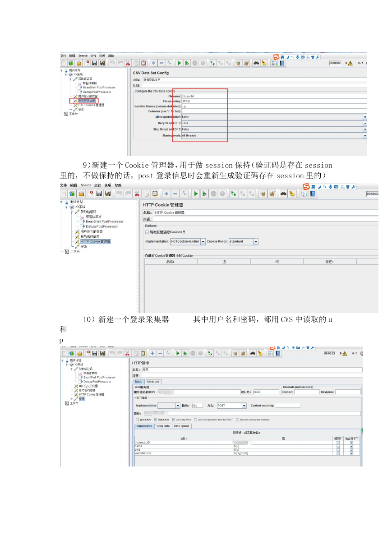392x554 pixels.
Task: Click the validateCode cell in parameters table
Action: 184,453
